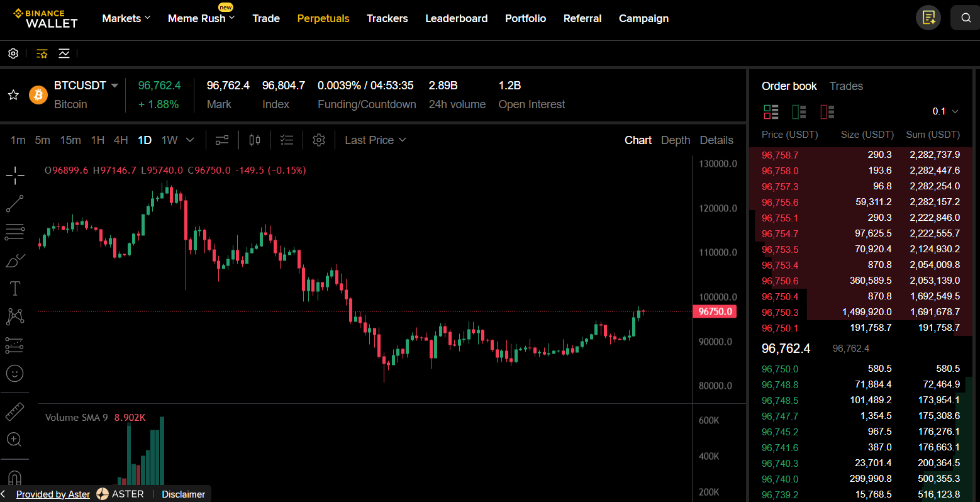Select the crosshair cursor tool
This screenshot has height=502, width=980.
point(15,176)
